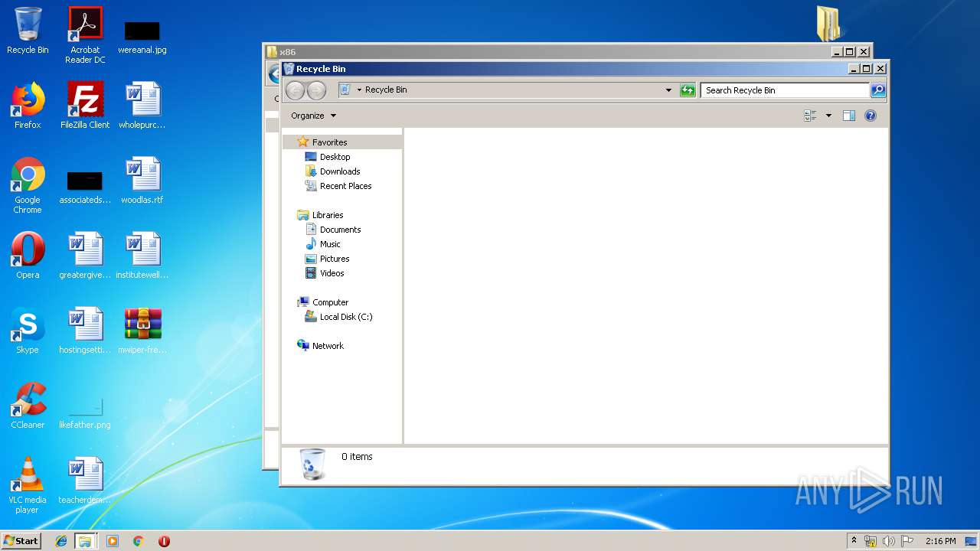Toggle the preview pane button
The height and width of the screenshot is (551, 980).
848,116
